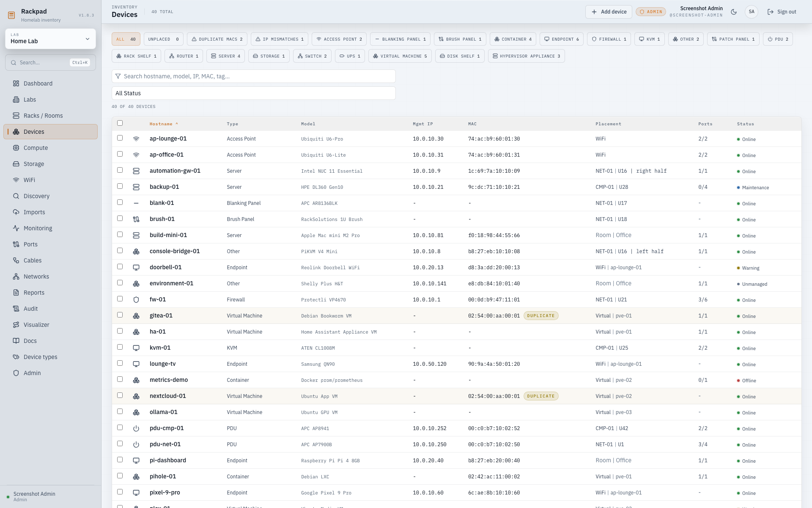
Task: Click the Sign out button
Action: click(782, 12)
